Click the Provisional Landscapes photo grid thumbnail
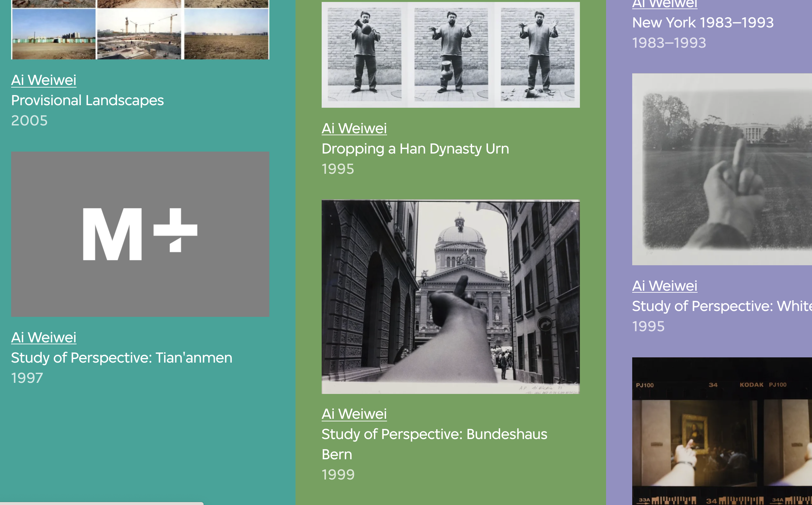The height and width of the screenshot is (505, 812). [x=140, y=30]
